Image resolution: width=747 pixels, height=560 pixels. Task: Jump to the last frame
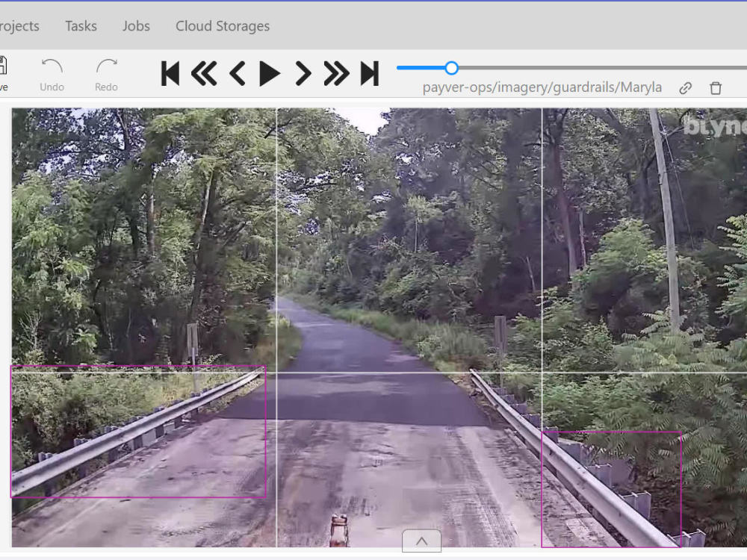(370, 73)
